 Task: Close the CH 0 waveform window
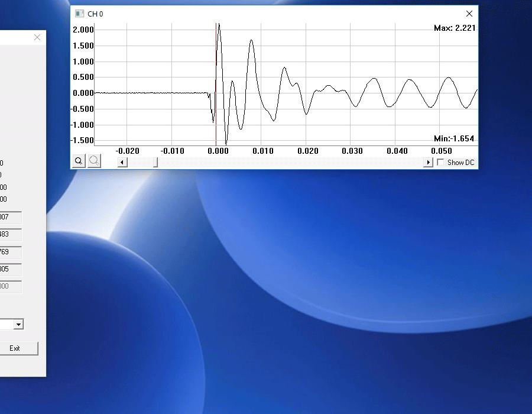pyautogui.click(x=469, y=14)
